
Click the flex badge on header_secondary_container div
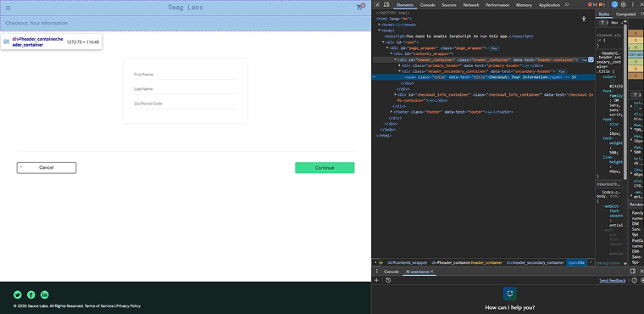pyautogui.click(x=562, y=71)
